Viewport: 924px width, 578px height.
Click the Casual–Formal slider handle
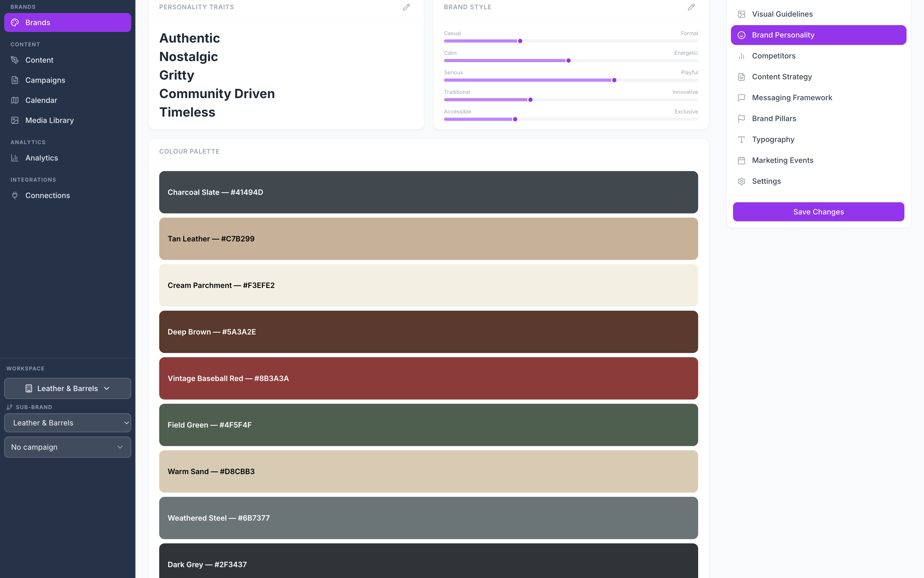520,41
